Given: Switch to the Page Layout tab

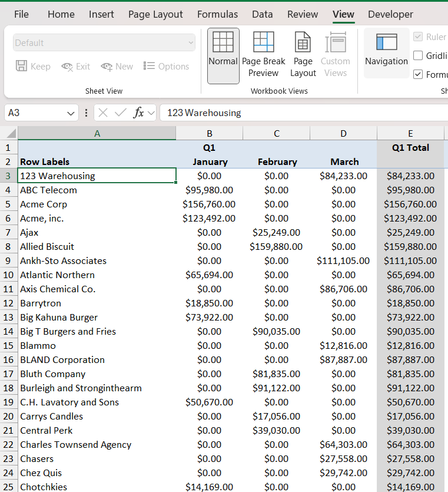Looking at the screenshot, I should click(155, 14).
